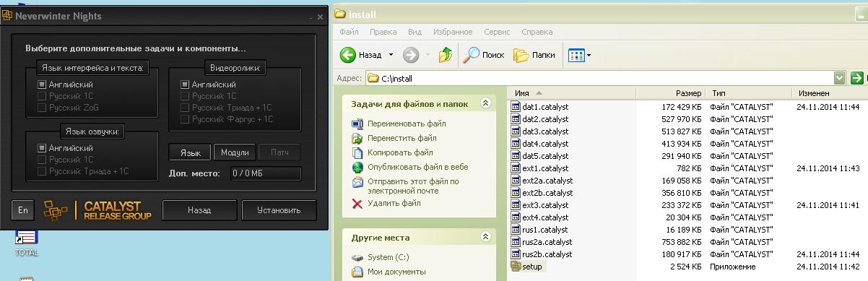Open the Favorites (Избранное) menu

[453, 32]
